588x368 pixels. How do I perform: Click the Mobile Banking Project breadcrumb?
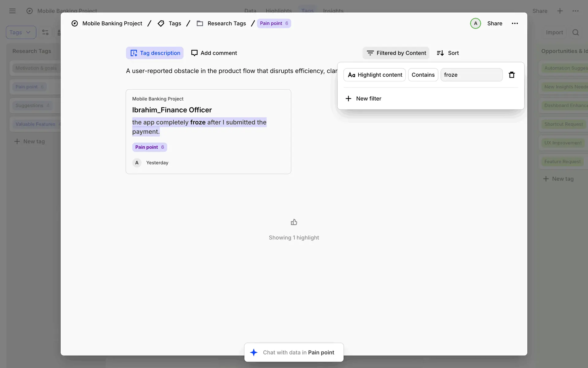[x=112, y=23]
